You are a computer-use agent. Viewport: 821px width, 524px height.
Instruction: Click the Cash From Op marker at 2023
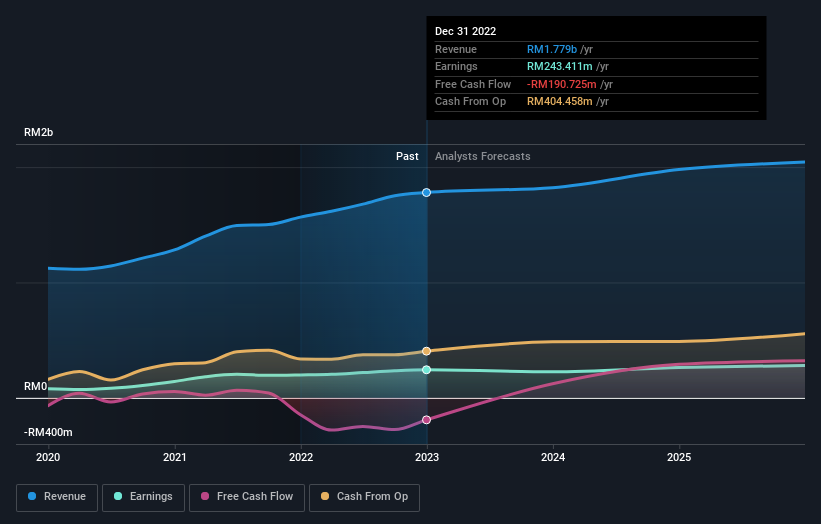tap(426, 351)
